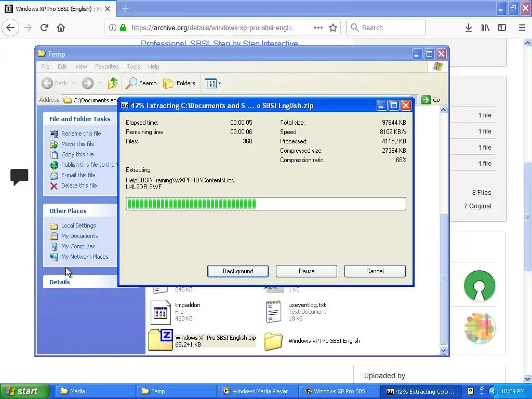Send extraction to Background

238,271
